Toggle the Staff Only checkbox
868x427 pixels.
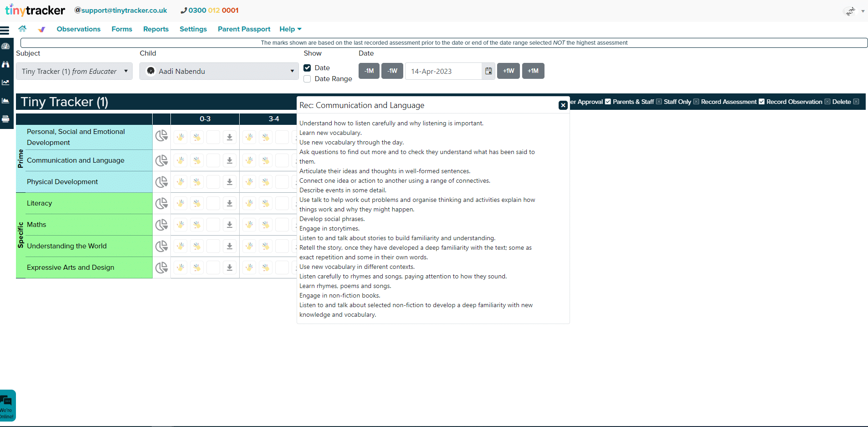[x=696, y=102]
